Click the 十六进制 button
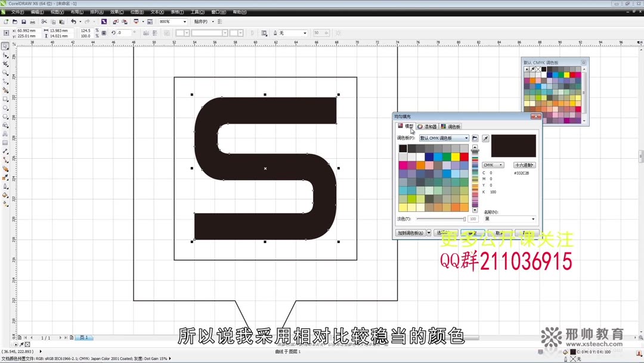The image size is (644, 363). 524,165
